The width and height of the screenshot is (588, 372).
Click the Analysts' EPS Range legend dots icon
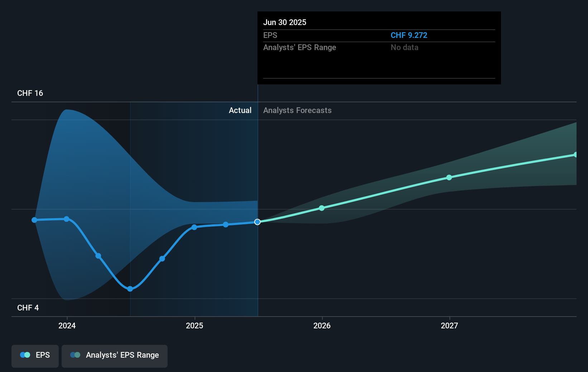[x=75, y=355]
